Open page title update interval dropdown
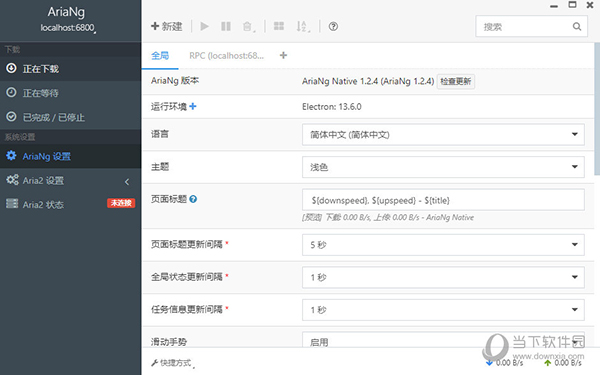The height and width of the screenshot is (375, 600). [x=443, y=245]
